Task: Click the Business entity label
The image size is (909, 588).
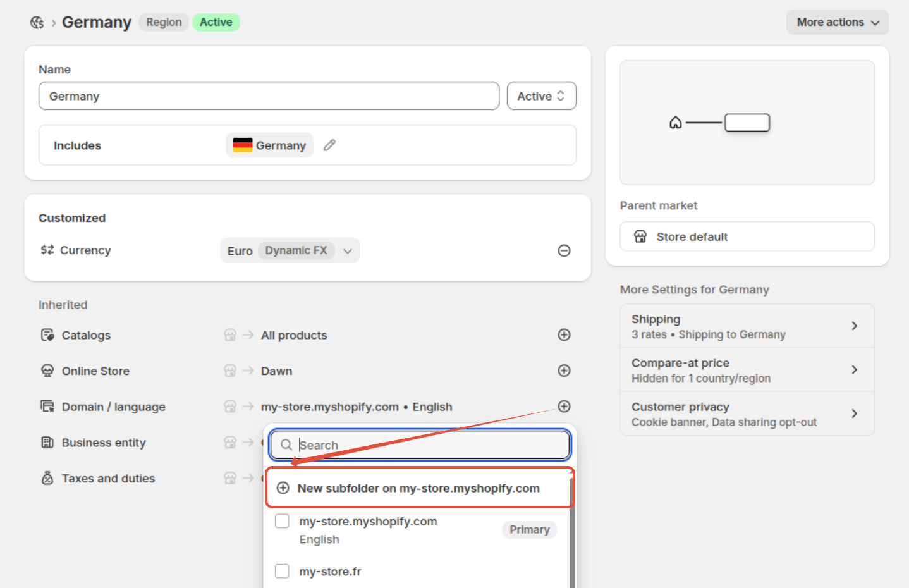Action: pyautogui.click(x=104, y=443)
